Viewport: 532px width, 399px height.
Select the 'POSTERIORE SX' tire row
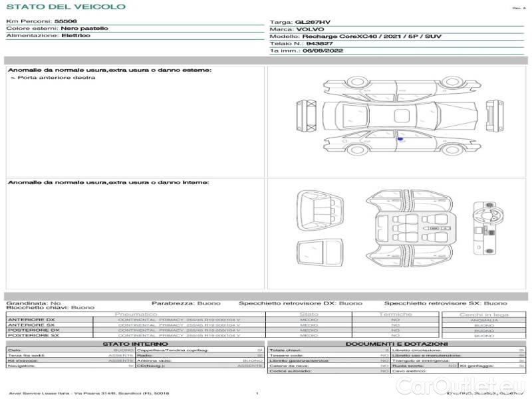(x=33, y=336)
